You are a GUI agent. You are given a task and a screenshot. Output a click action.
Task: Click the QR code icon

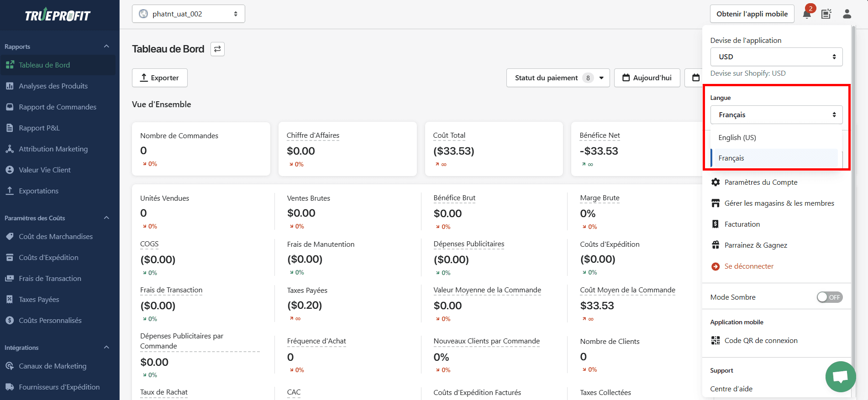click(x=715, y=340)
